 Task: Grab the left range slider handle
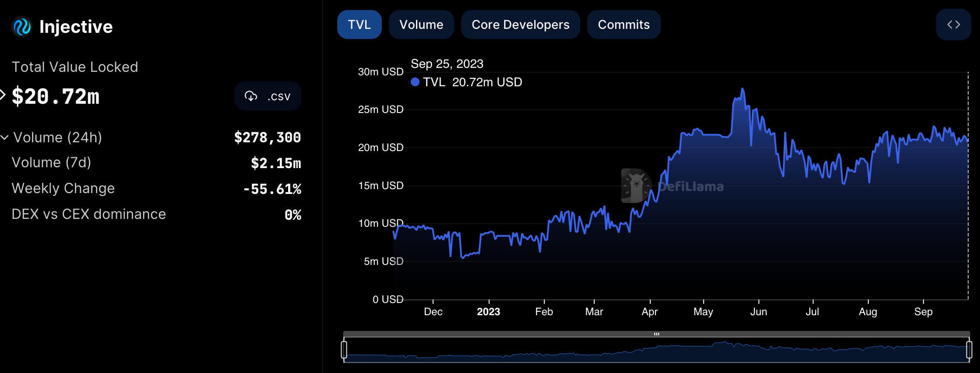click(x=344, y=349)
